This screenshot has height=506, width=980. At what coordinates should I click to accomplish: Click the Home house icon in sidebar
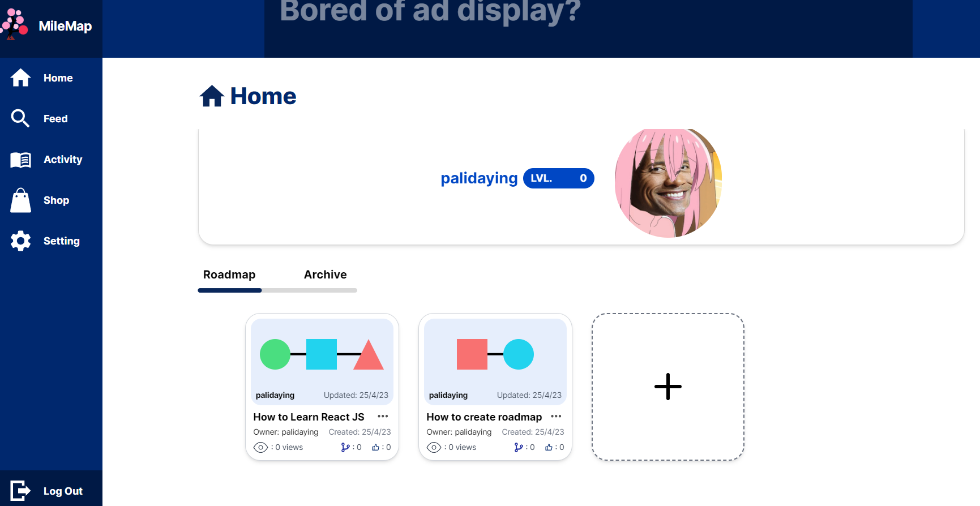point(20,78)
